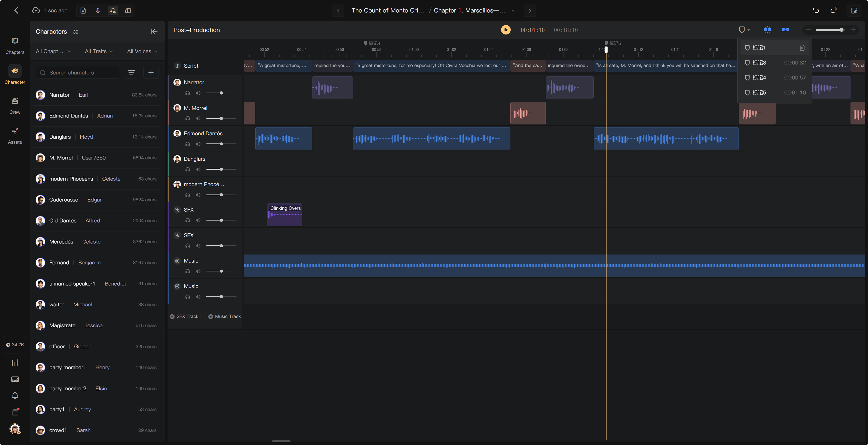The height and width of the screenshot is (445, 868).
Task: Solo the Danglars track headphones
Action: point(188,170)
